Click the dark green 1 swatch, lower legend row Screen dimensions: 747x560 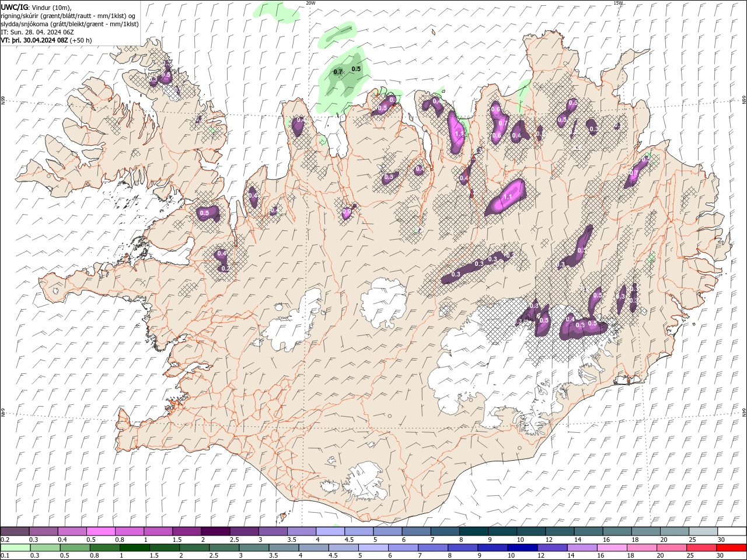click(x=135, y=548)
